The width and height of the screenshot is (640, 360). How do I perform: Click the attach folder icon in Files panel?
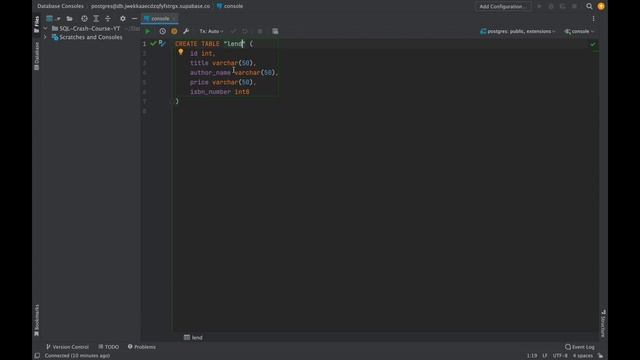point(69,18)
